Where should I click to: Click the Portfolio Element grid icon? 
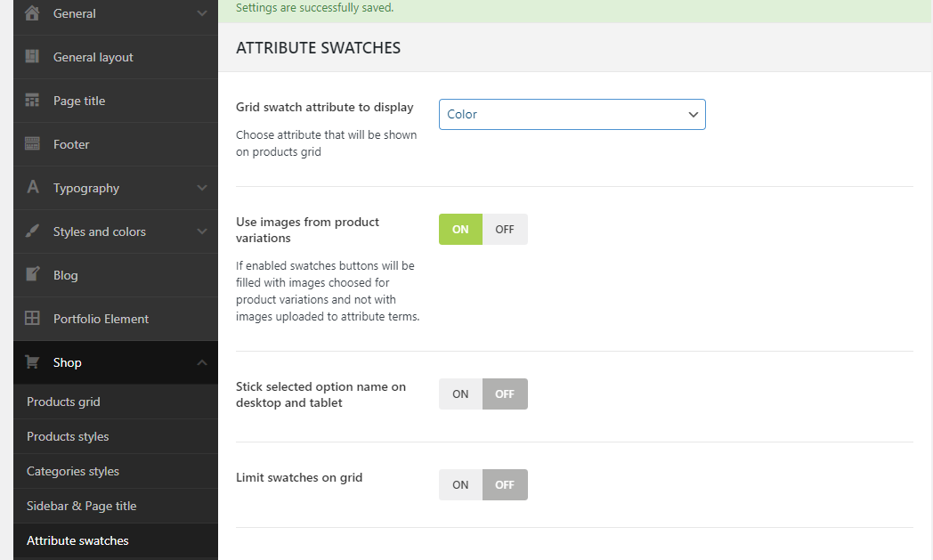coord(33,319)
